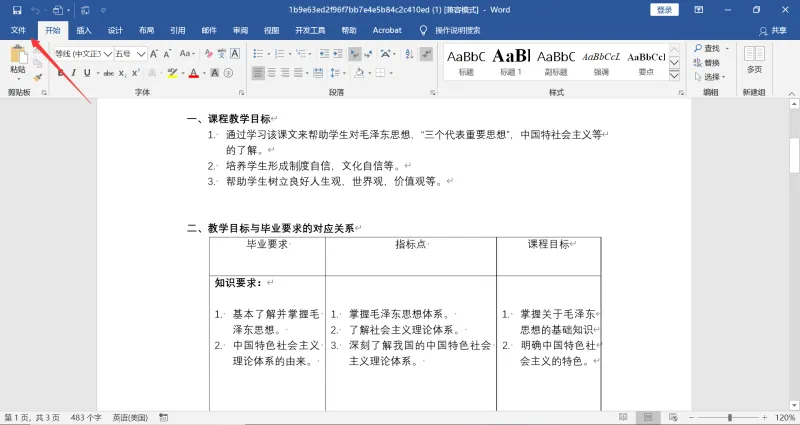The image size is (800, 425).
Task: Click the phonetic guide (wén) icon
Action: [x=221, y=54]
